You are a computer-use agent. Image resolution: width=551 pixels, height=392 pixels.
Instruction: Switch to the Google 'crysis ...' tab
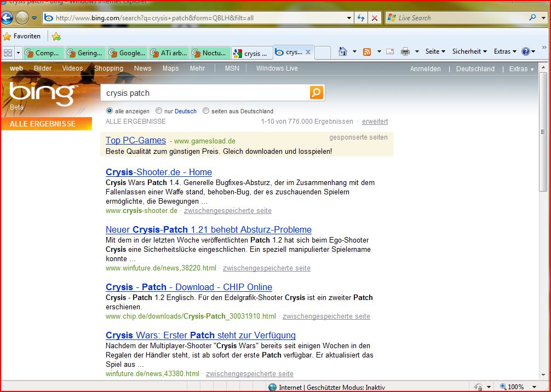(252, 53)
